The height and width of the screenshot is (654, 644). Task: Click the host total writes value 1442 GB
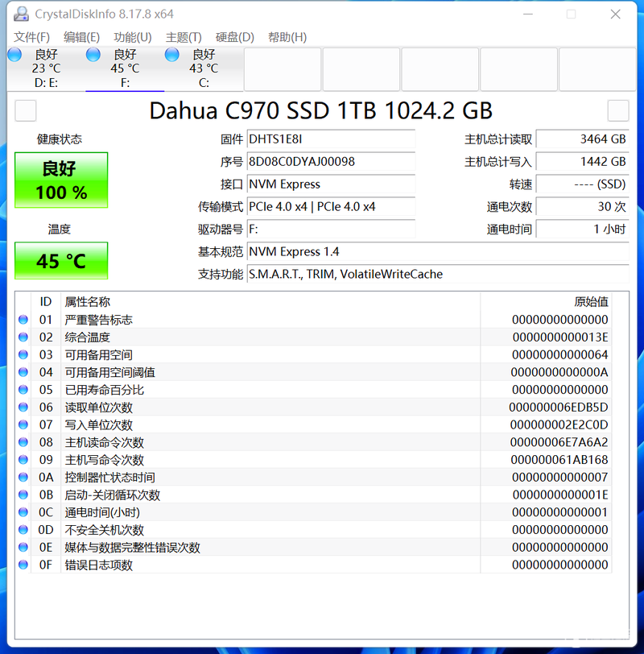pos(582,162)
